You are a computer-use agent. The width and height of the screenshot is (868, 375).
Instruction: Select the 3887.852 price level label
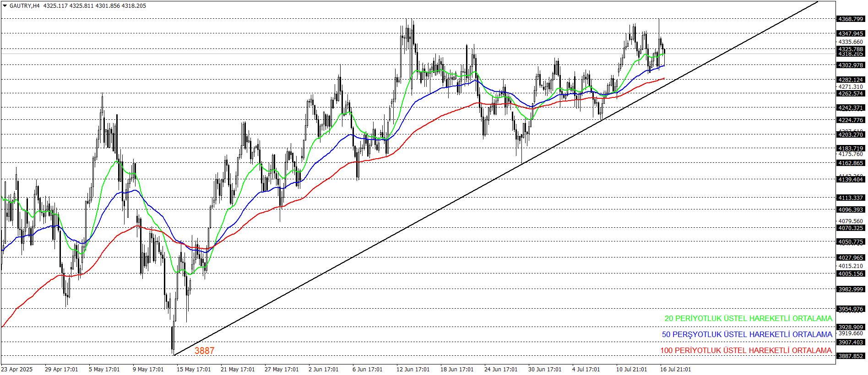pos(851,356)
